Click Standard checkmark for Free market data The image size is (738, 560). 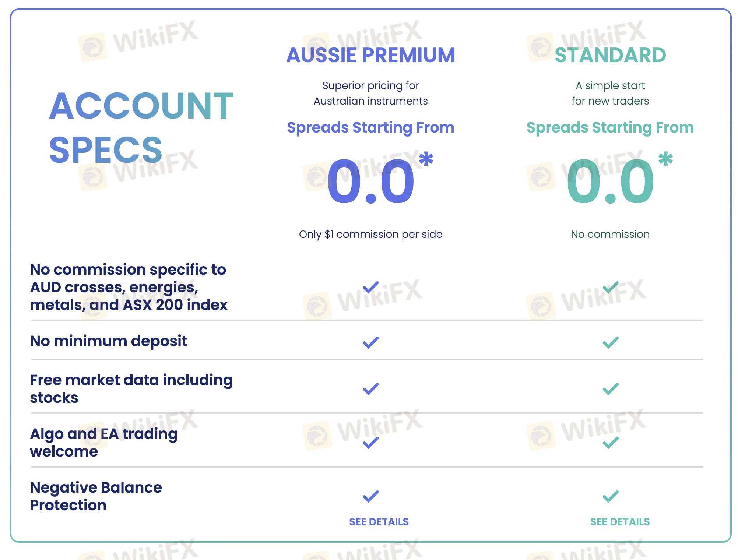point(610,389)
